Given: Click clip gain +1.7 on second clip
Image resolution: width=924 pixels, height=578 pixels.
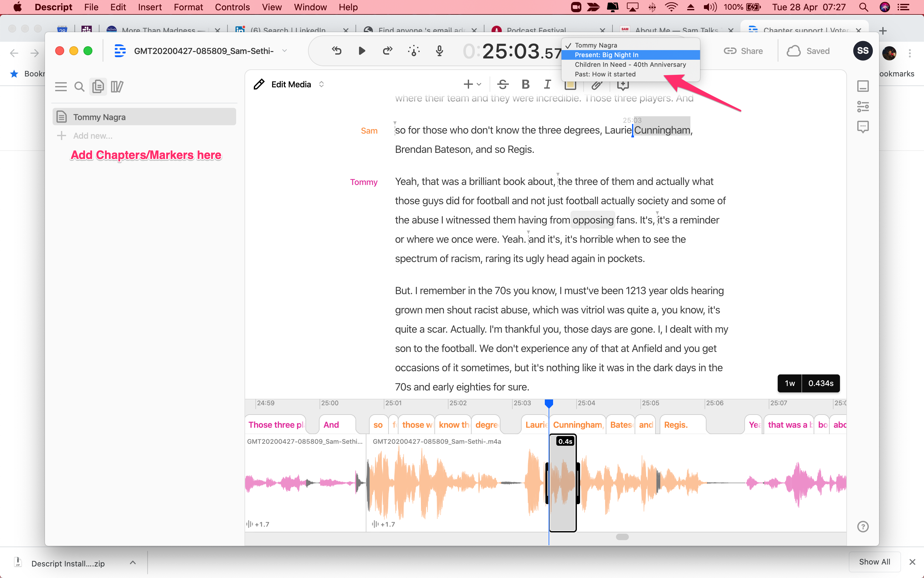Looking at the screenshot, I should click(x=383, y=524).
